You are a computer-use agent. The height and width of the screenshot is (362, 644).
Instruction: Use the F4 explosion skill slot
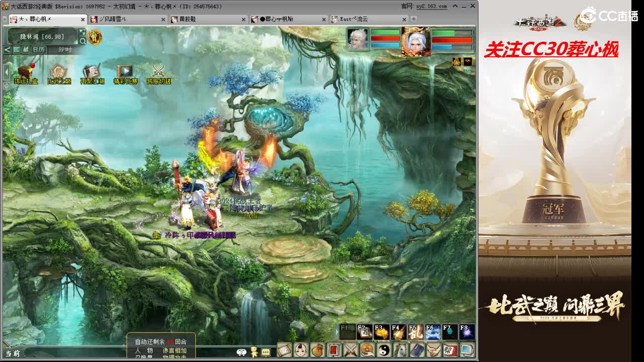point(398,332)
